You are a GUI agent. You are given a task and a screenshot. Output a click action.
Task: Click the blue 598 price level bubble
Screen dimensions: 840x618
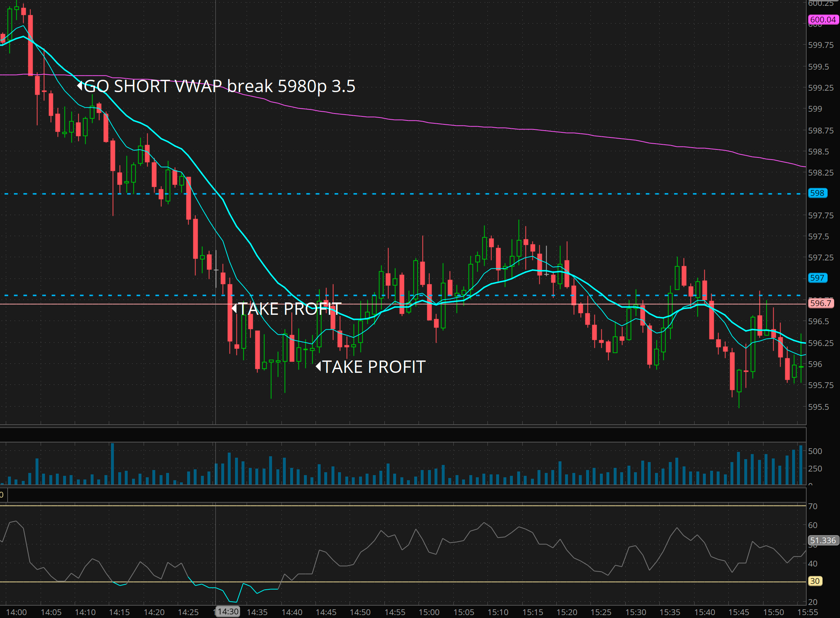817,193
